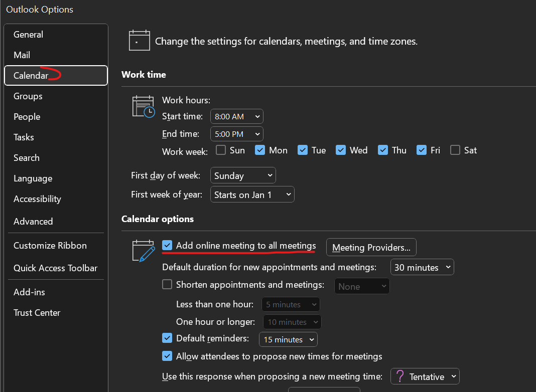Toggle the Default reminders checkbox
The image size is (536, 392).
167,338
